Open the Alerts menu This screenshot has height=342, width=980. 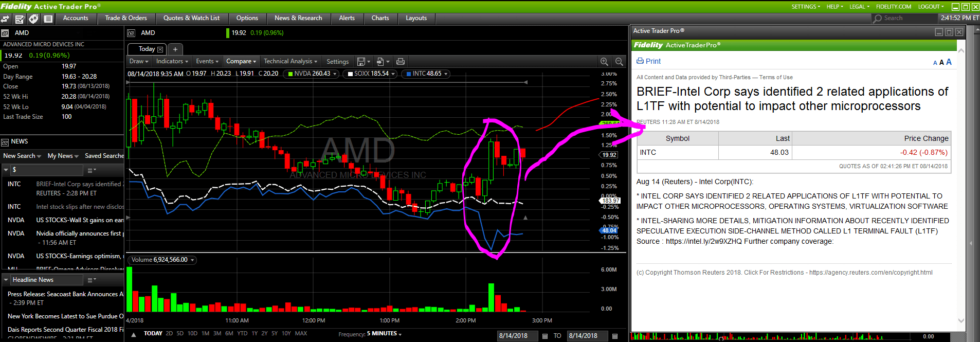point(347,18)
